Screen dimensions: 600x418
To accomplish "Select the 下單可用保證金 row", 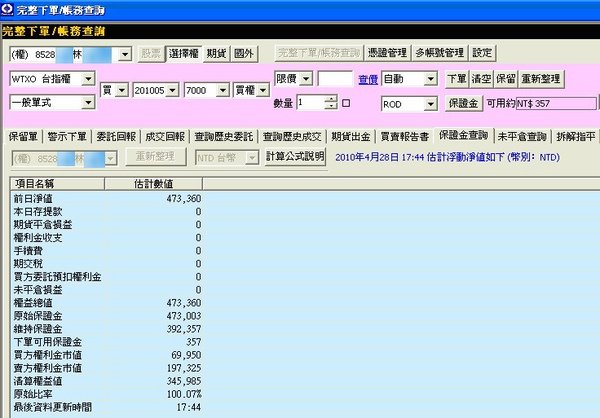I will tap(106, 342).
